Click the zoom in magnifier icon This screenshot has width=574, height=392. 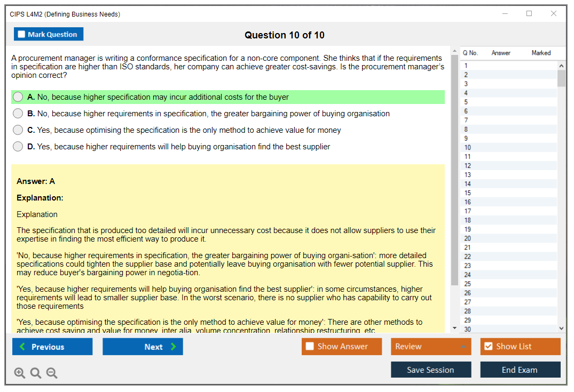click(20, 373)
